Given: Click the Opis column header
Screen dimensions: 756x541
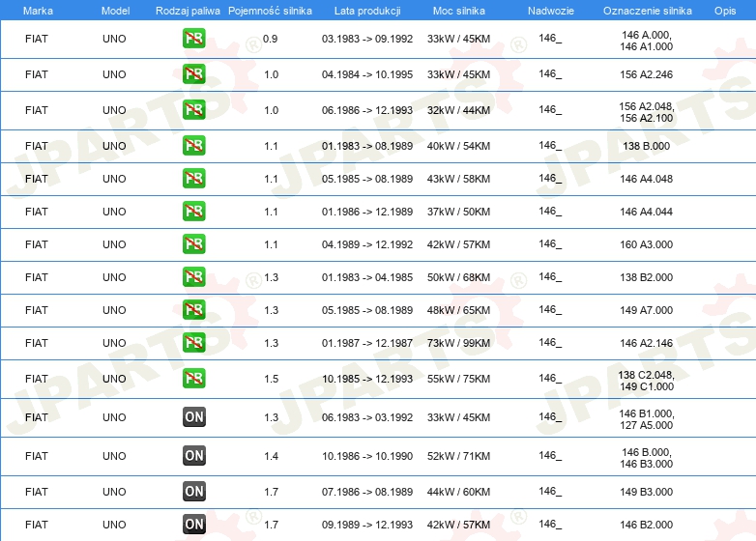Looking at the screenshot, I should 725,11.
